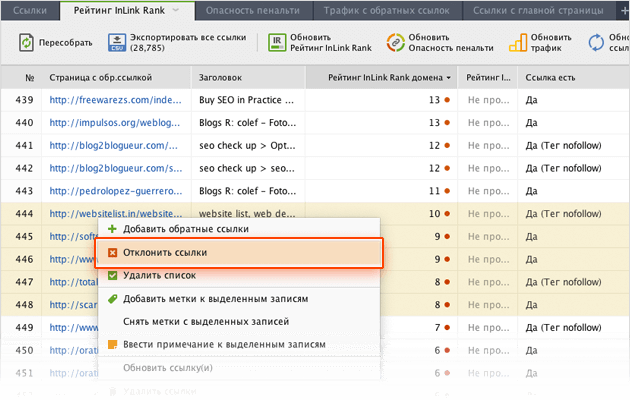This screenshot has width=630, height=400.
Task: Click row number 439
Action: [x=24, y=100]
